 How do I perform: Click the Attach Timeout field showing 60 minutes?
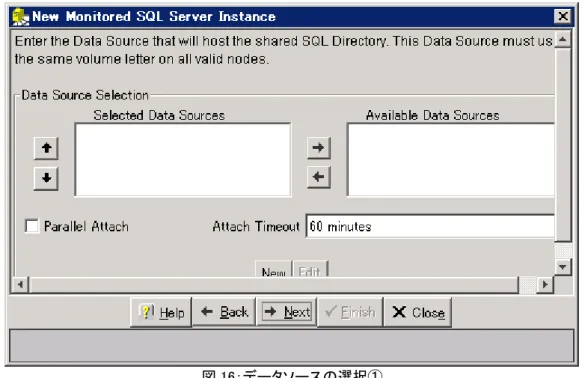pyautogui.click(x=430, y=226)
